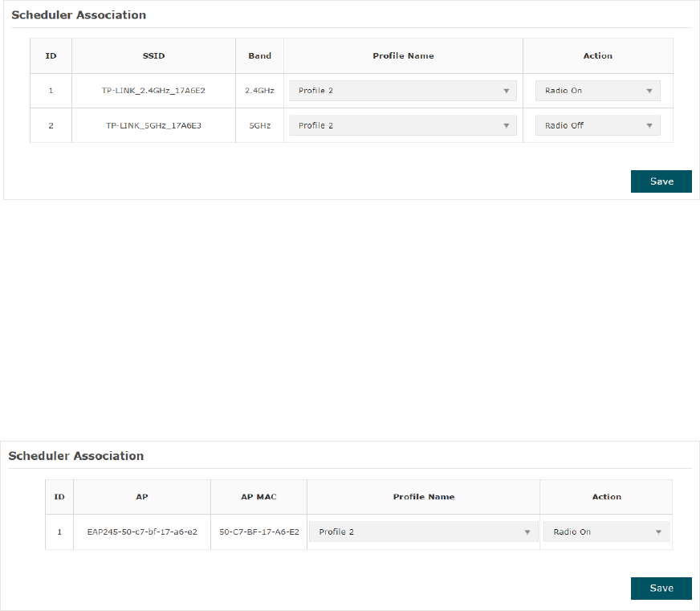Viewport: 700px width, 611px height.
Task: Click the ID header in the SSID table
Action: (51, 56)
